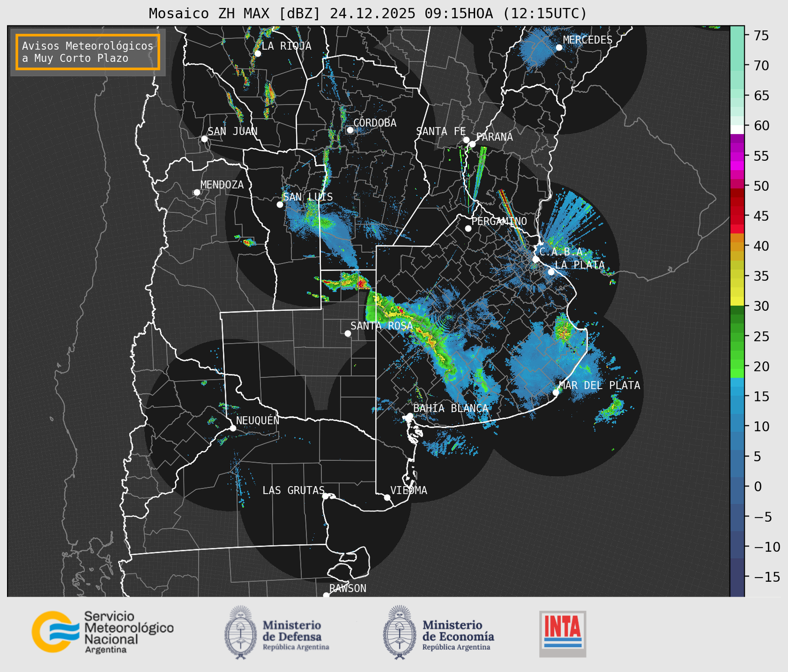Click the dark blue -15 dBZ band
The height and width of the screenshot is (672, 788).
737,577
